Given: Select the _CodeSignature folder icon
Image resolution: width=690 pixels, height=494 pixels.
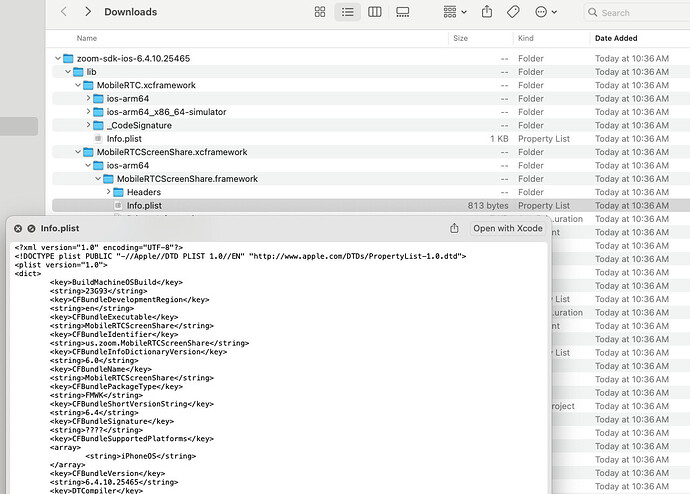Looking at the screenshot, I should coord(98,125).
